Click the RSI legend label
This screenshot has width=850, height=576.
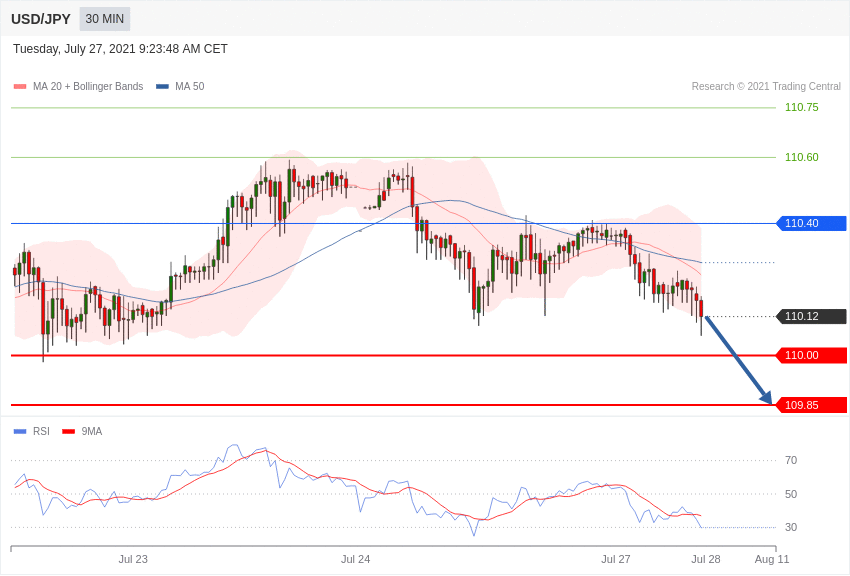[41, 431]
